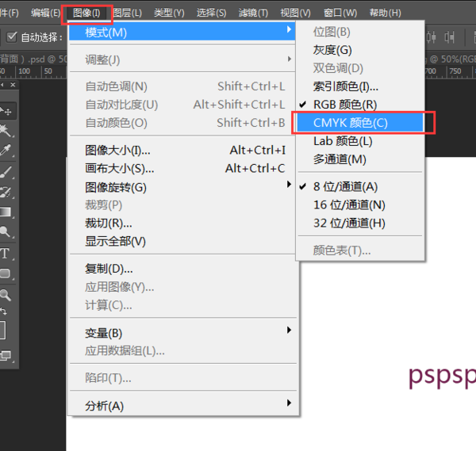Choose Lab 颜色(L) mode
Screen dimensions: 476x451
(360, 141)
